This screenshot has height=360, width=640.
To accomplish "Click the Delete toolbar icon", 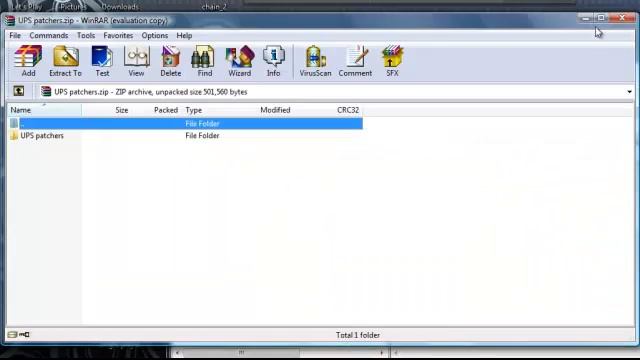I will 171,61.
